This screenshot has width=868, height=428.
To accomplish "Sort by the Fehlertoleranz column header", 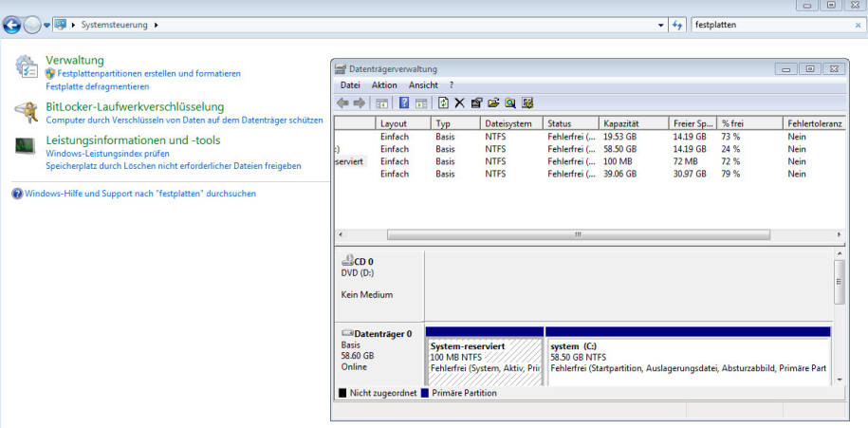I will 814,123.
